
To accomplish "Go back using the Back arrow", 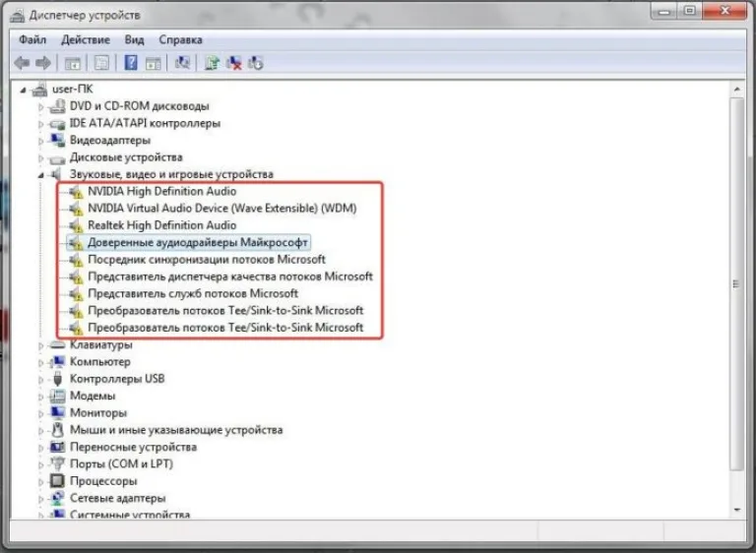I will tap(22, 63).
